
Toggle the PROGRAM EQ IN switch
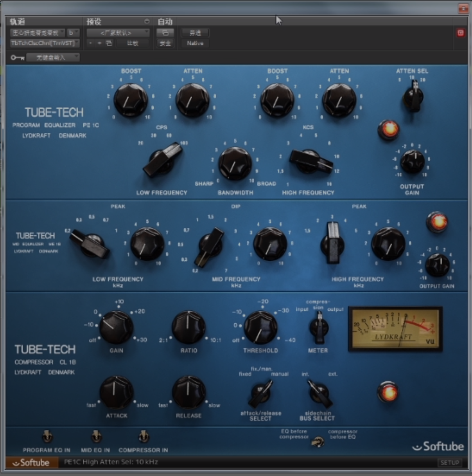pyautogui.click(x=47, y=436)
